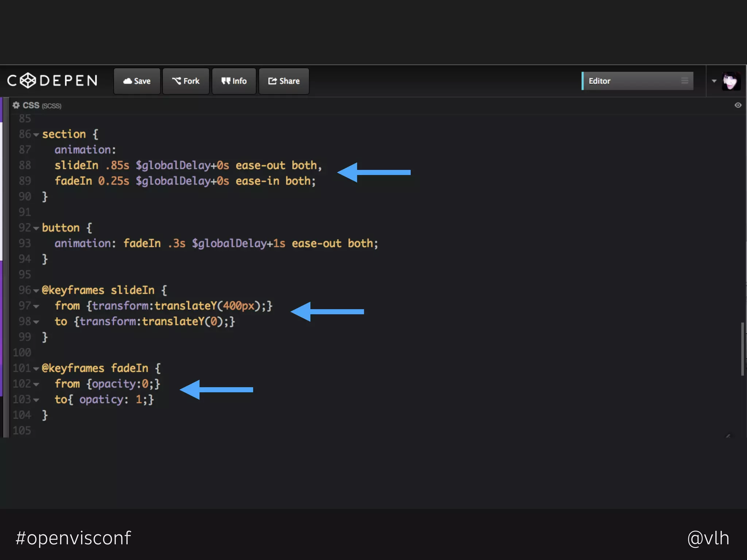Click the resize handle at editor corner
The image size is (747, 560).
pos(728,435)
